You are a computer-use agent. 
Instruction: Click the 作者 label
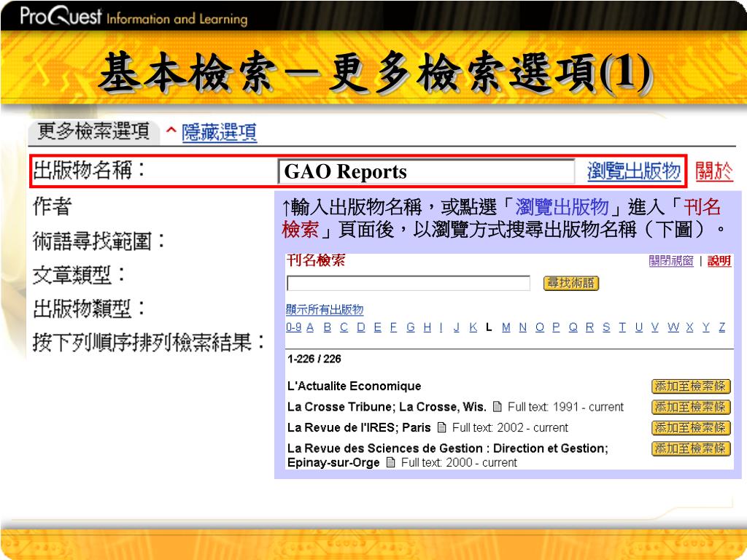click(52, 206)
